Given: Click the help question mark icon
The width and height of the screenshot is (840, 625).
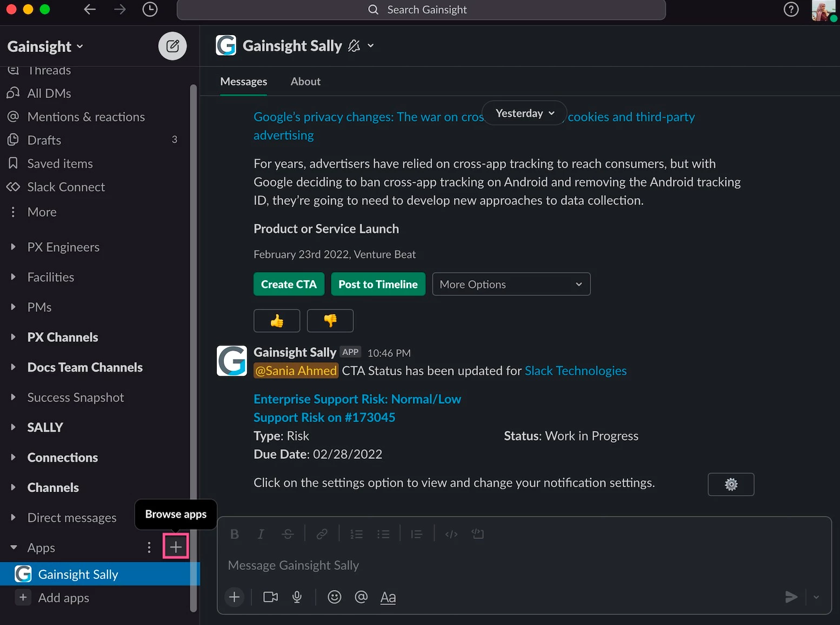Looking at the screenshot, I should [791, 9].
